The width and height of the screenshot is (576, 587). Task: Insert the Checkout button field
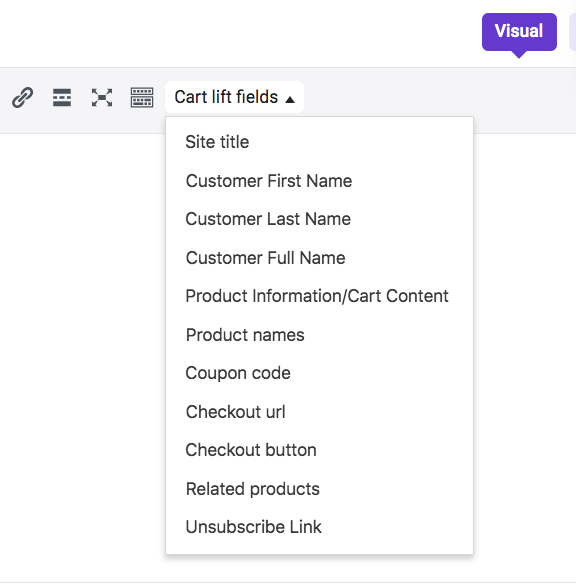click(319, 450)
